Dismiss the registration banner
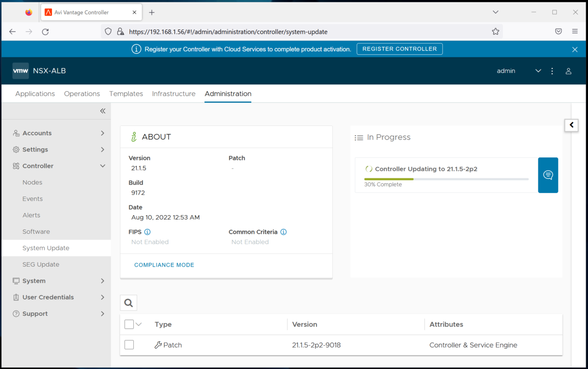The width and height of the screenshot is (588, 369). coord(575,49)
